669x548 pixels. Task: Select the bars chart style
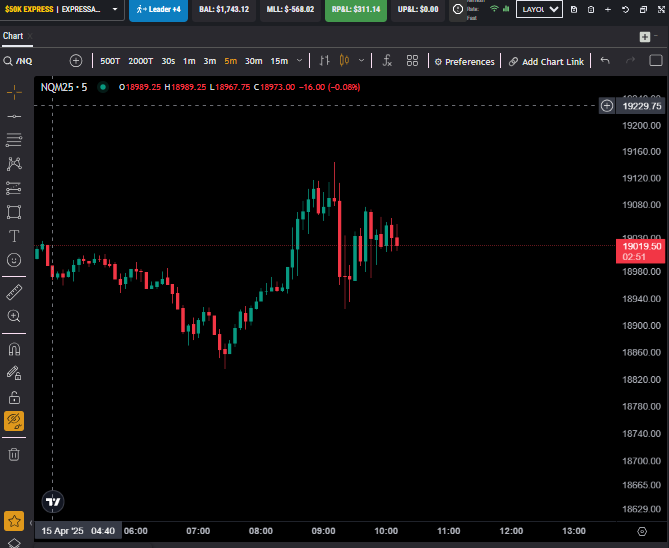325,61
